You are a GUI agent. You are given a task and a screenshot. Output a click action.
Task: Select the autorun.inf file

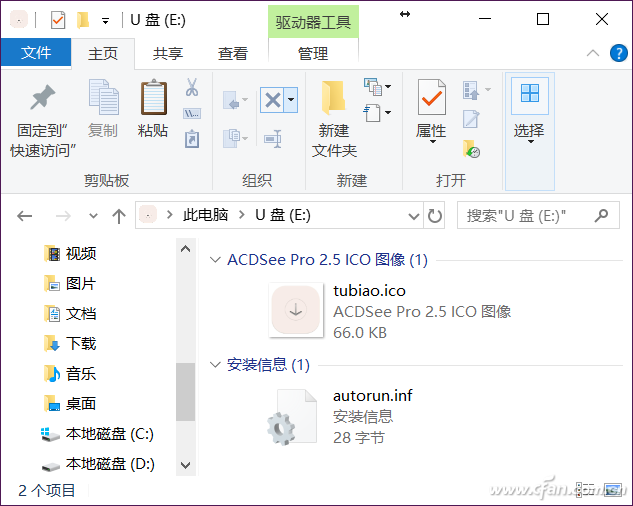(339, 417)
